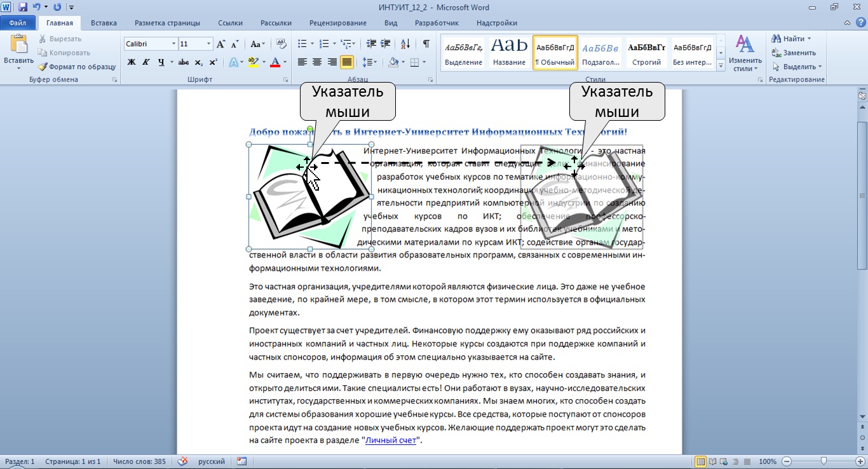Toggle Italic (К) formatting

tap(146, 62)
